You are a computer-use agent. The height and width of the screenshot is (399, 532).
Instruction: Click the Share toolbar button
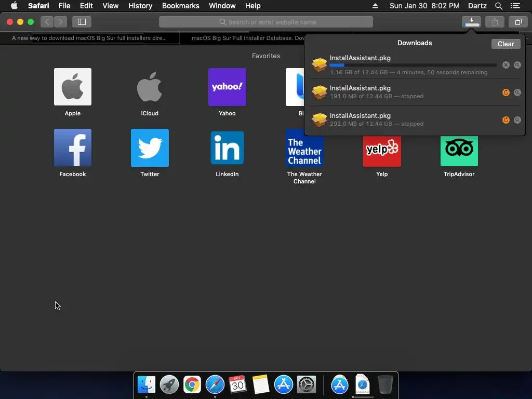click(495, 22)
